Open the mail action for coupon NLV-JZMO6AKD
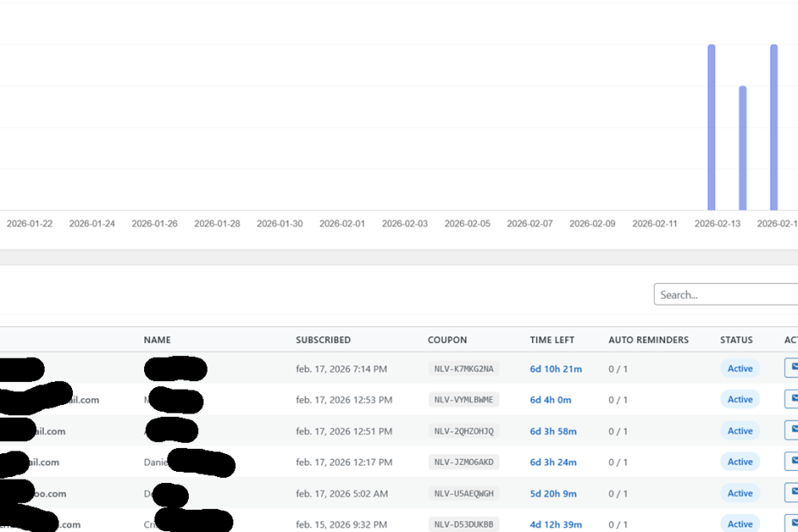798x532 pixels. pyautogui.click(x=791, y=462)
